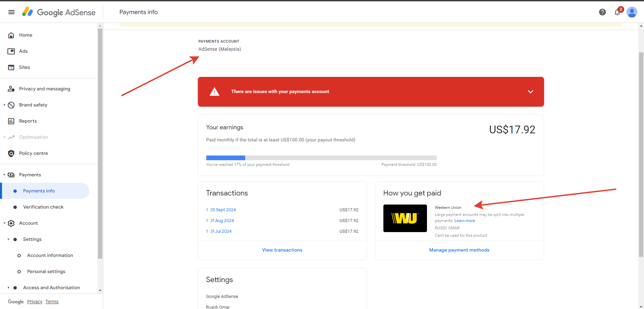
Task: Collapse the Settings subsection arrow
Action: [x=8, y=239]
